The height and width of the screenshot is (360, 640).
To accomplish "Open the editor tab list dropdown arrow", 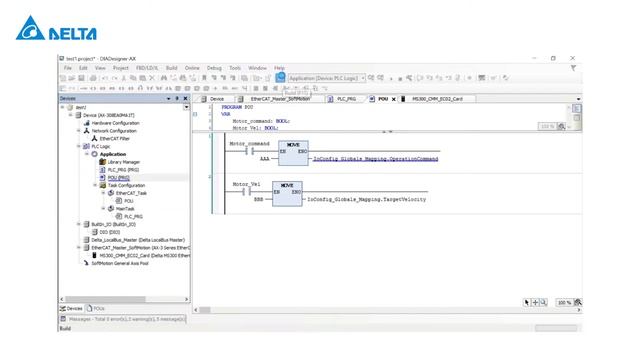I will point(578,99).
